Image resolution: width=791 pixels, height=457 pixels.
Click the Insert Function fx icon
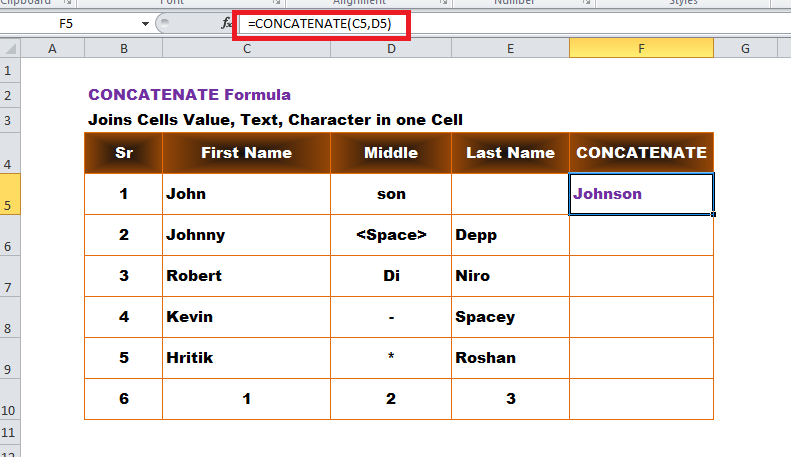tap(227, 23)
